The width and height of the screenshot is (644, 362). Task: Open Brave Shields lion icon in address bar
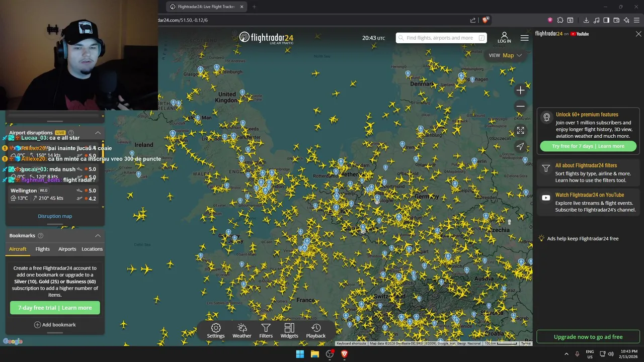pos(486,20)
